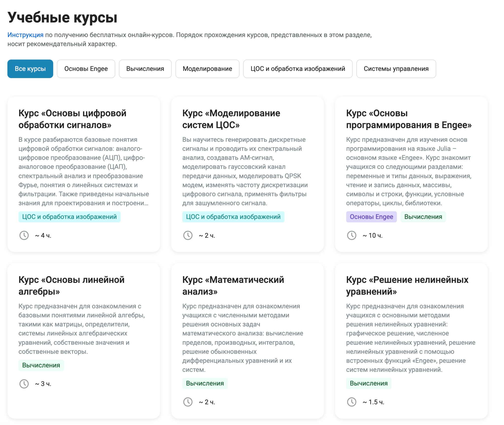The width and height of the screenshot is (504, 425).
Task: Switch to the Основы Engee filter tab
Action: [86, 69]
